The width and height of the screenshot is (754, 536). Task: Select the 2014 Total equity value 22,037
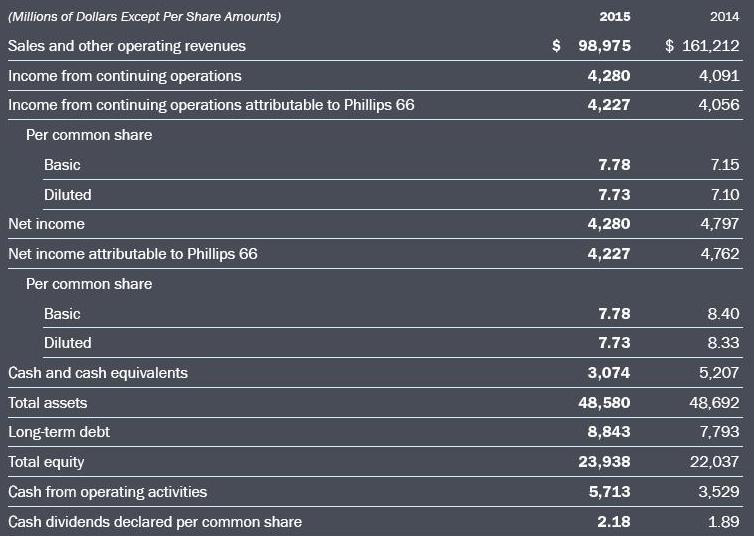(716, 462)
